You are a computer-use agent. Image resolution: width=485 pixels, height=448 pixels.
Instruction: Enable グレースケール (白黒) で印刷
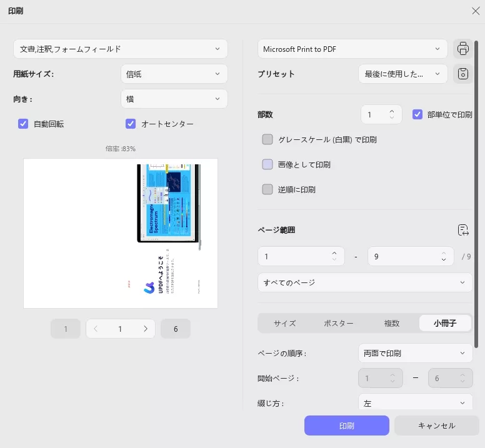267,139
